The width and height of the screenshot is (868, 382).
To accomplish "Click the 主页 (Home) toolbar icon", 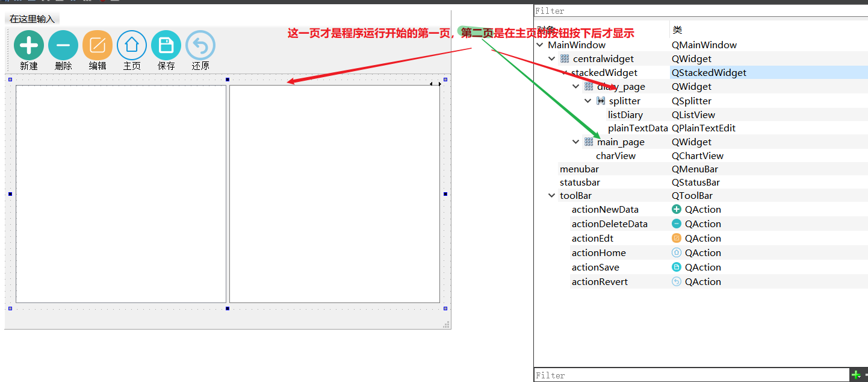I will (131, 45).
